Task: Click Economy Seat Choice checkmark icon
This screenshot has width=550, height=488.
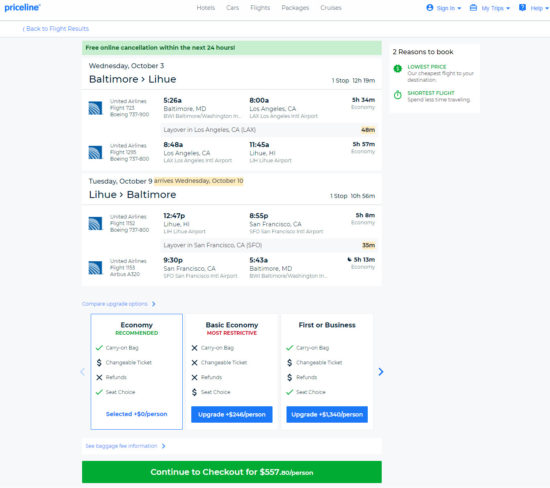Action: click(99, 392)
